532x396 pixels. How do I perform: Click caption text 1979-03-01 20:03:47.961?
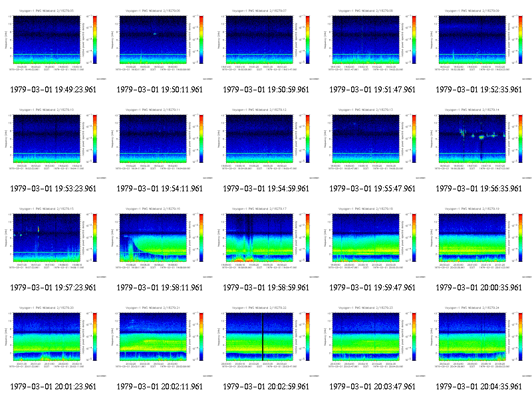(372, 387)
